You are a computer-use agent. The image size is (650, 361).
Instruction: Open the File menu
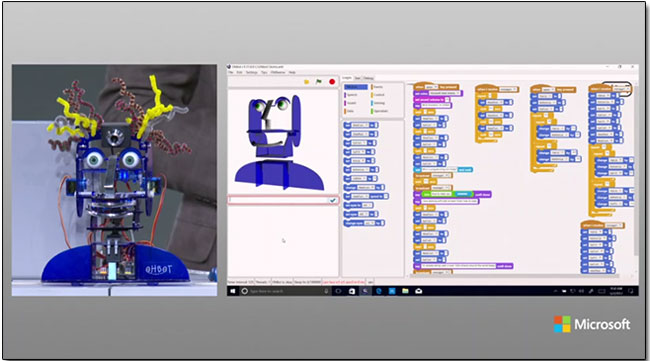pos(231,72)
